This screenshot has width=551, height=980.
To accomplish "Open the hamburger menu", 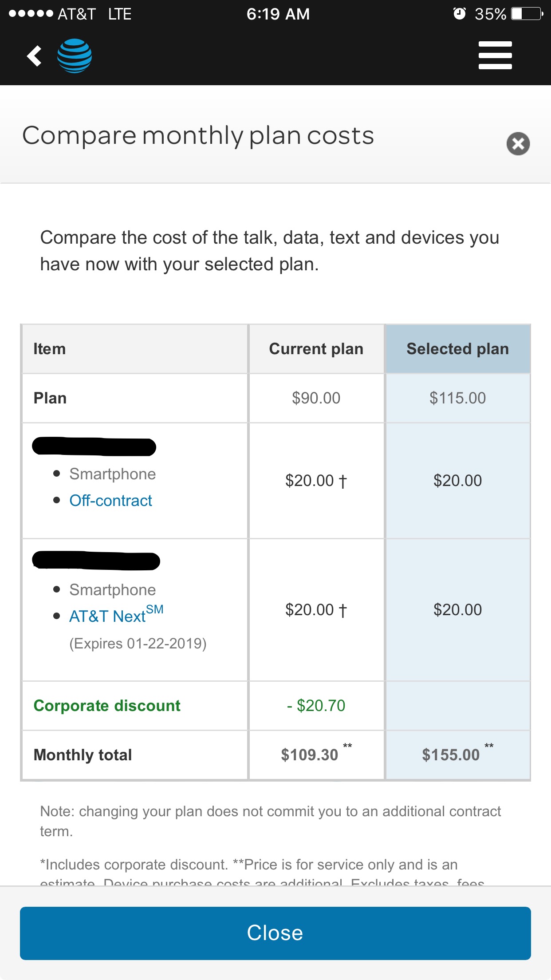I will pos(495,55).
